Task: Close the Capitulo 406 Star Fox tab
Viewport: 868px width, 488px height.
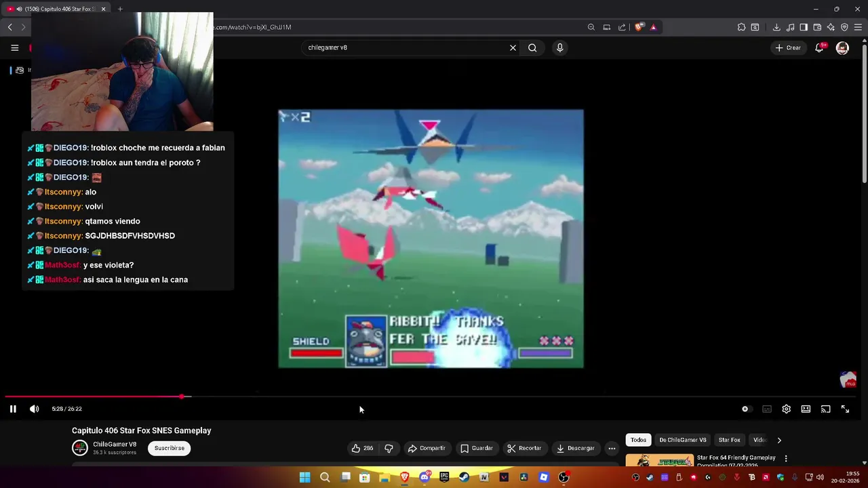Action: (x=103, y=9)
